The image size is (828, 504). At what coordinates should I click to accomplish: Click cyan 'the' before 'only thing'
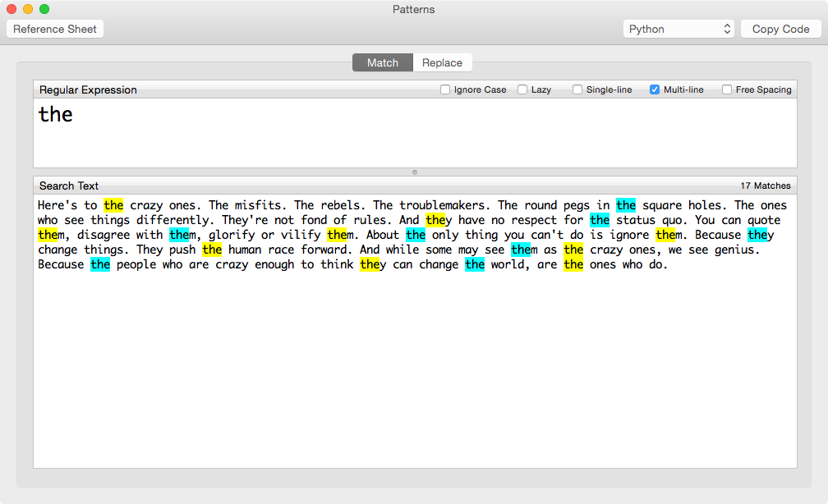tap(416, 235)
